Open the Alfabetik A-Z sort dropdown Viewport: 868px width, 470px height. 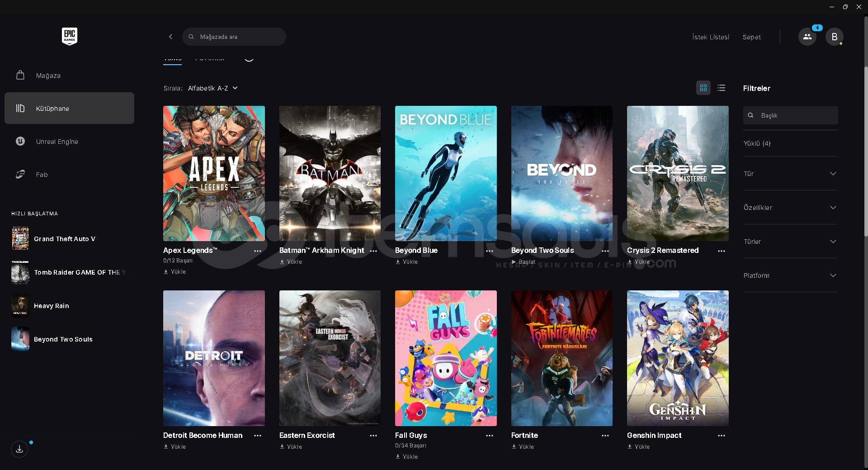[x=212, y=88]
